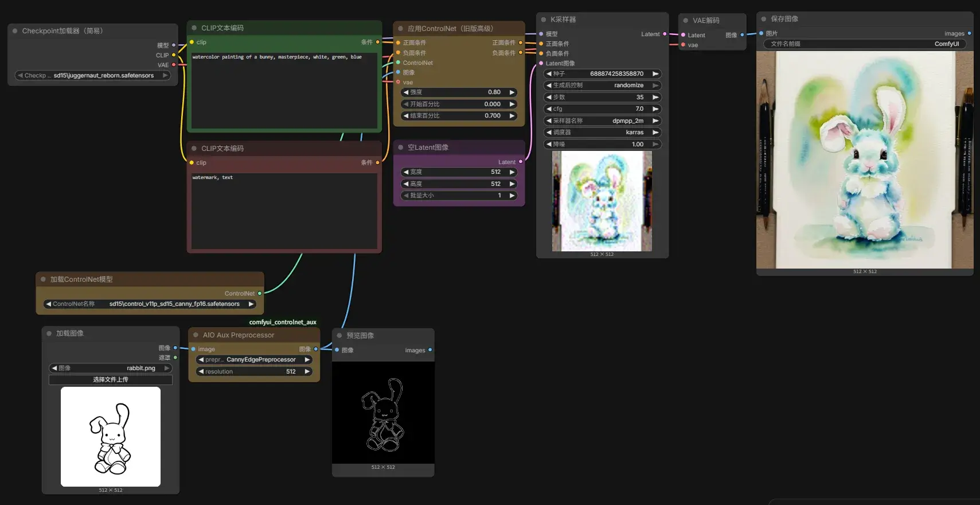Click left arrow of resolution field
Viewport: 980px width, 505px height.
pos(201,372)
